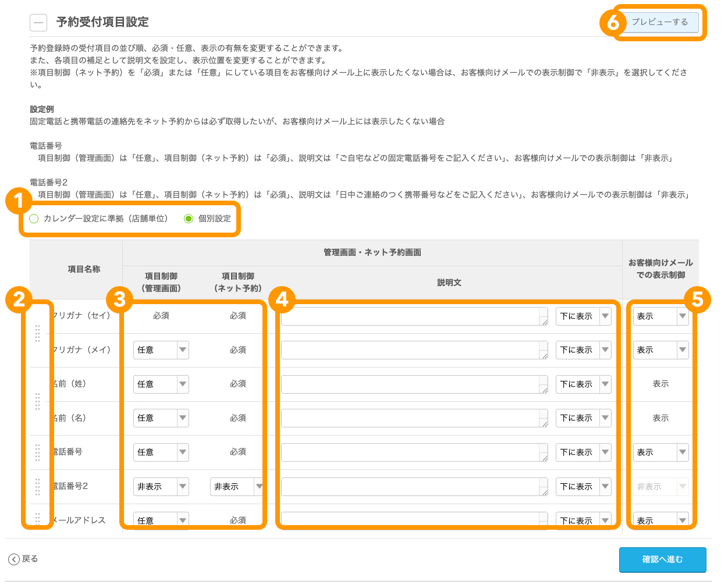Viewport: 728px width, 585px height.
Task: Open the 表示 dropdown for フリガナ（セイ）
Action: click(x=661, y=316)
